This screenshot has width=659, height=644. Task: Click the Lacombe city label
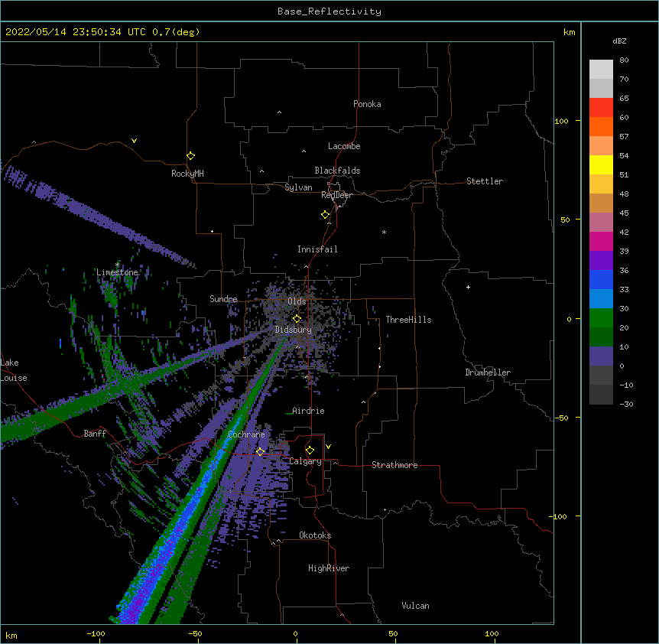pos(344,146)
